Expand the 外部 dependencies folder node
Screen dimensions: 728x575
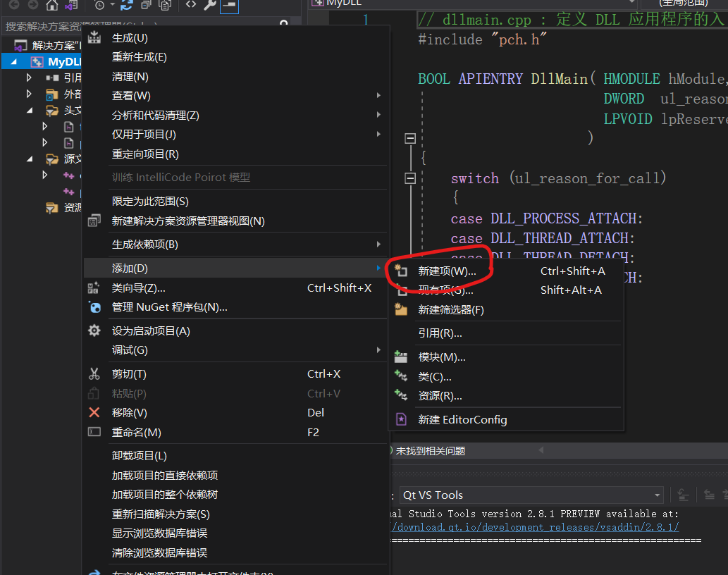tap(29, 94)
